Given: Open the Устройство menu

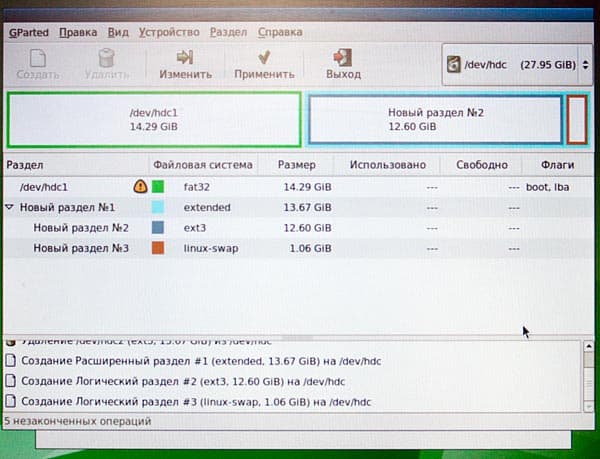Looking at the screenshot, I should coord(169,33).
